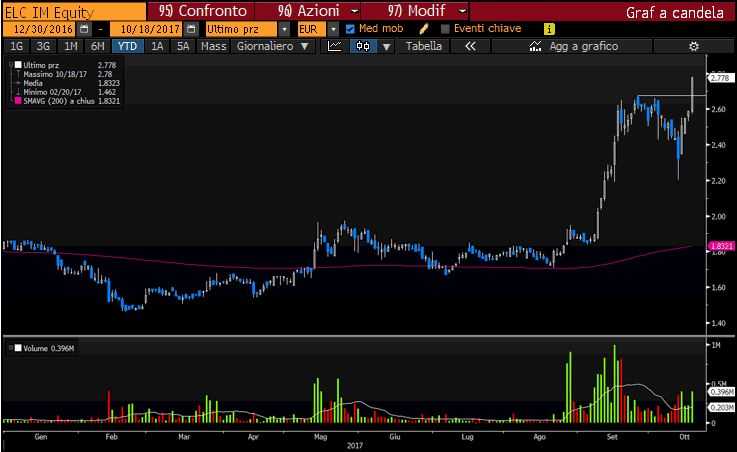This screenshot has height=452, width=737.
Task: Toggle the Volume legend checkbox
Action: (18, 348)
